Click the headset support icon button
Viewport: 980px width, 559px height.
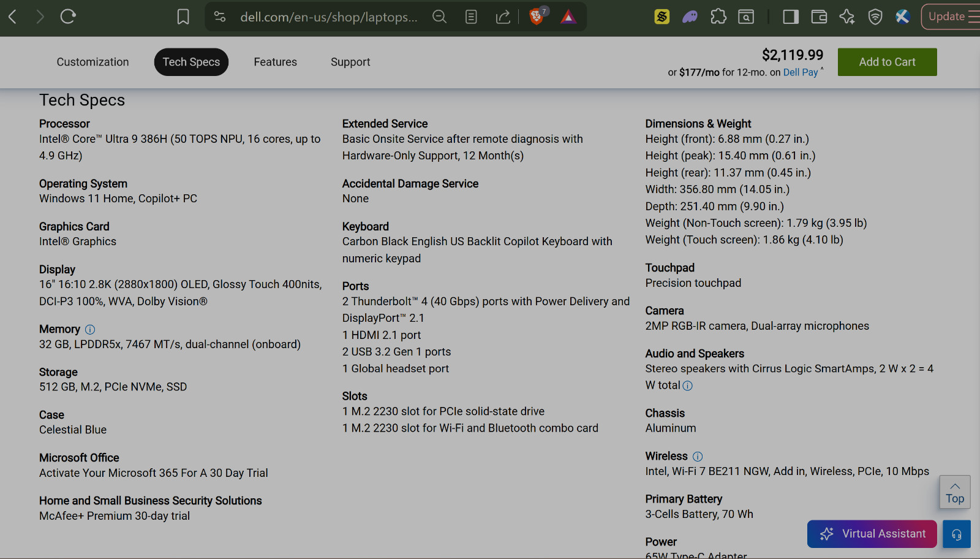[957, 534]
